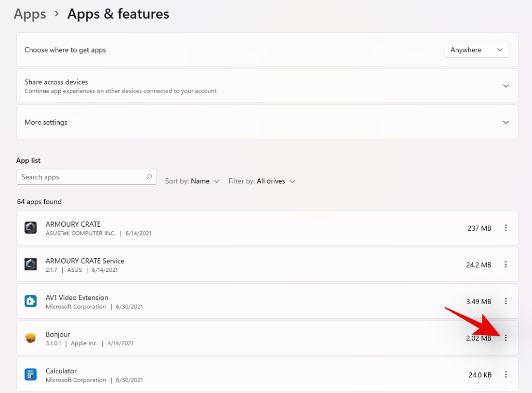The width and height of the screenshot is (532, 393).
Task: Open the Calculator three-dot options menu
Action: coord(506,374)
